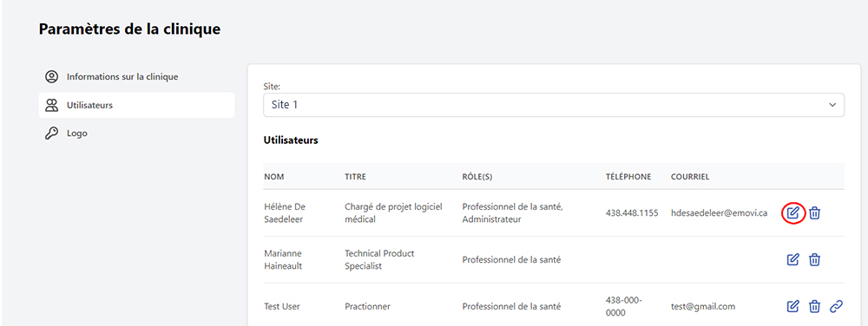Screen dimensions: 868x326
Task: Select the Utilisateurs sidebar item
Action: (137, 105)
